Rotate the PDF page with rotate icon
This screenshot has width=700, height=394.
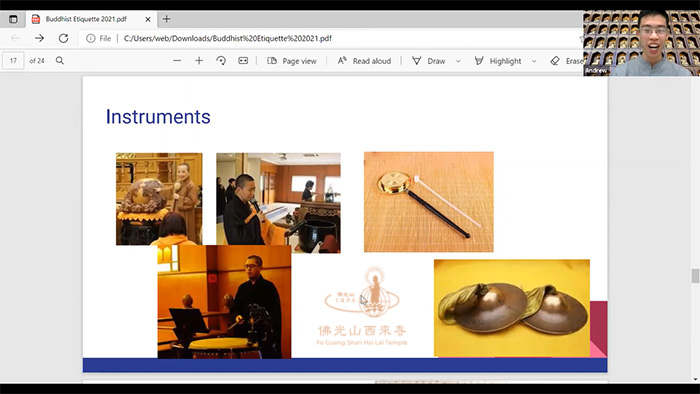coord(221,61)
